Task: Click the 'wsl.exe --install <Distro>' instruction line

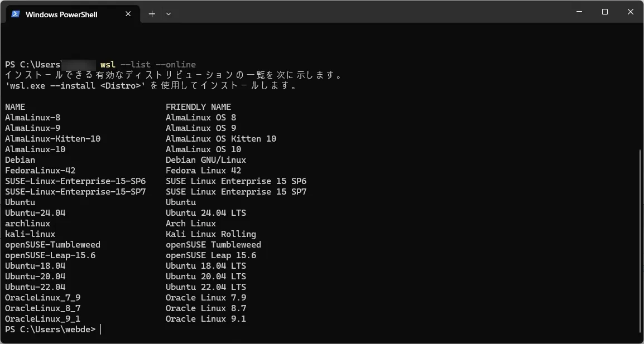Action: (151, 86)
